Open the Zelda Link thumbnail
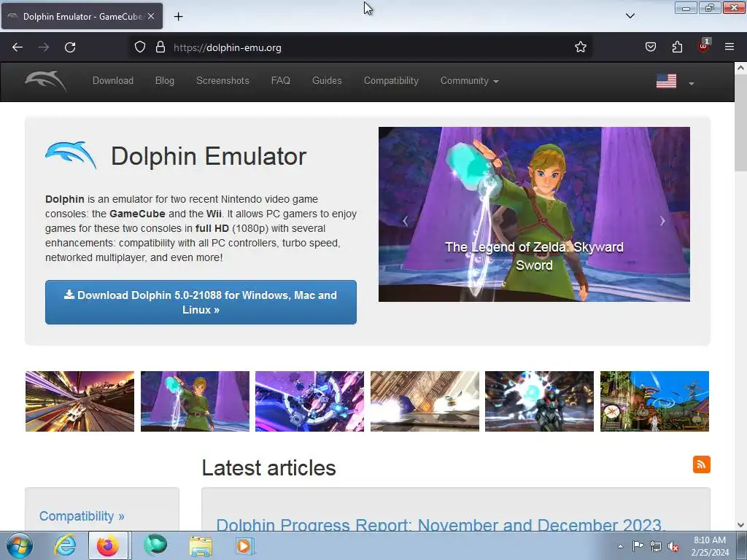 (195, 402)
